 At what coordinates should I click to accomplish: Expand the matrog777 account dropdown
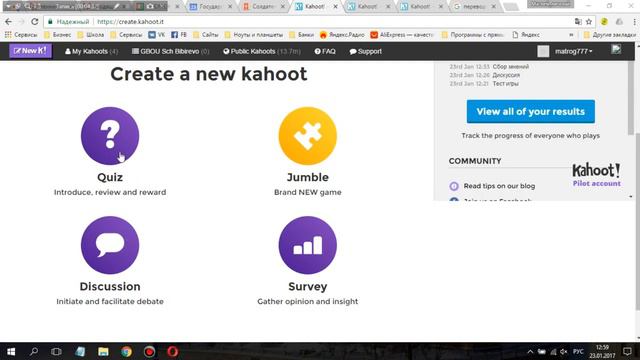point(573,51)
